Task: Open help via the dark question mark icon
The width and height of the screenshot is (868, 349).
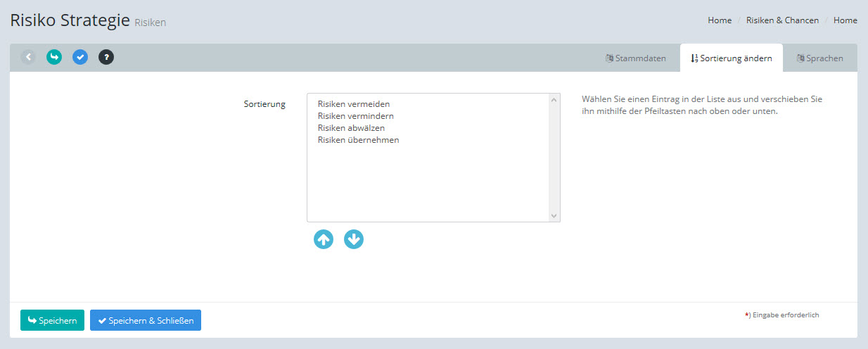Action: coord(106,57)
